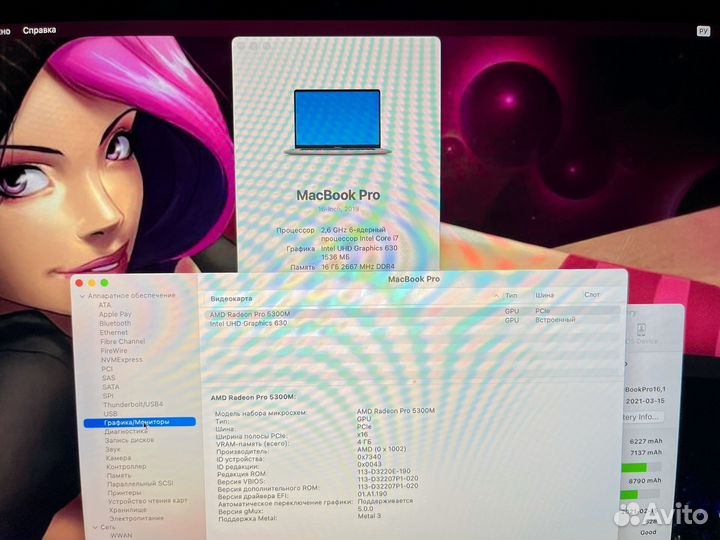
Task: Click 16 ГБ 2667 MHz DDR4 memory text
Action: click(358, 266)
